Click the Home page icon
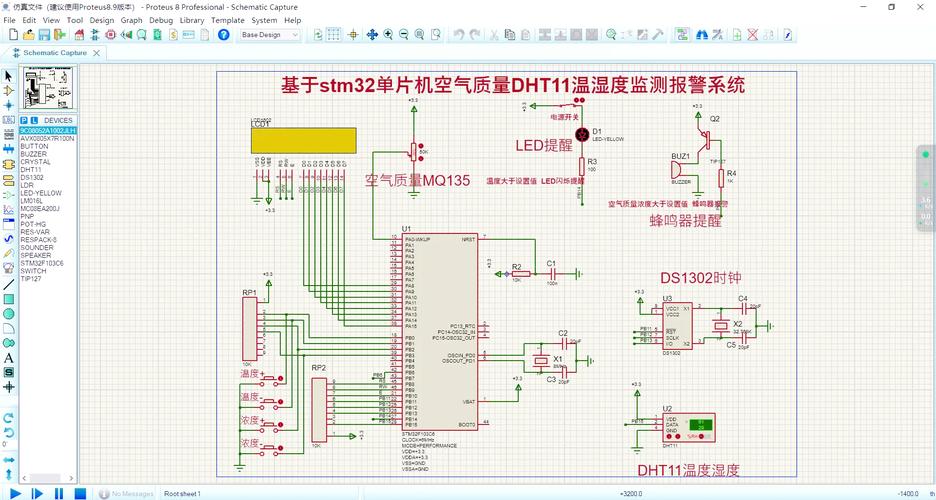 click(x=78, y=35)
